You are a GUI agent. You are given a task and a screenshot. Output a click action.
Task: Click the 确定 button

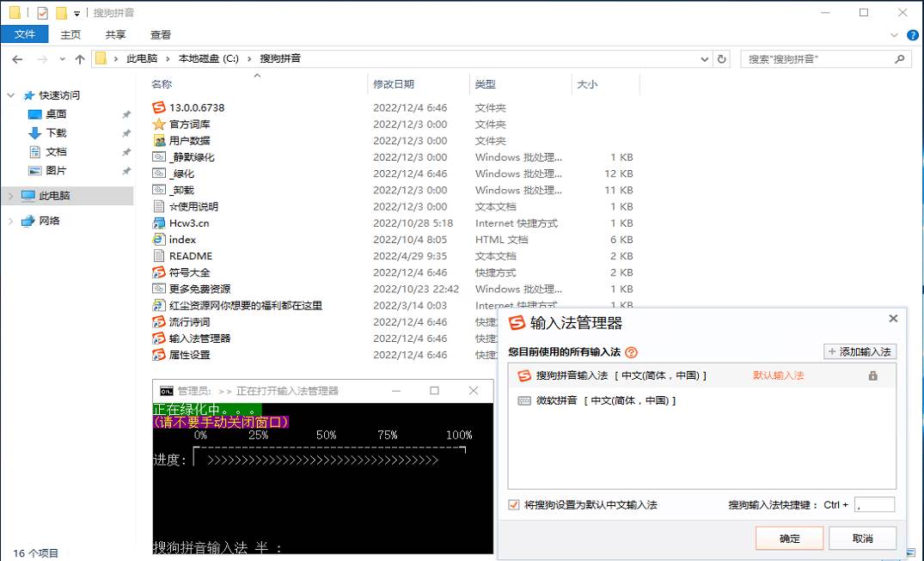789,539
